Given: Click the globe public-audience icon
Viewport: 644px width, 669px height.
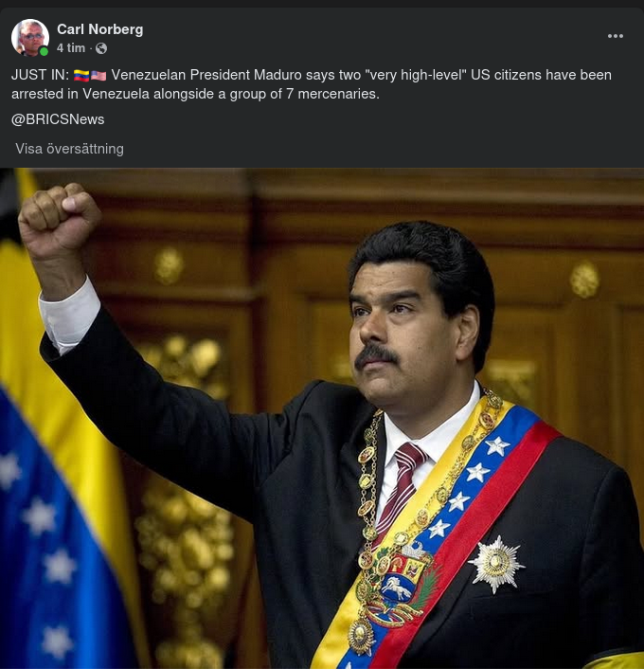Looking at the screenshot, I should coord(101,48).
